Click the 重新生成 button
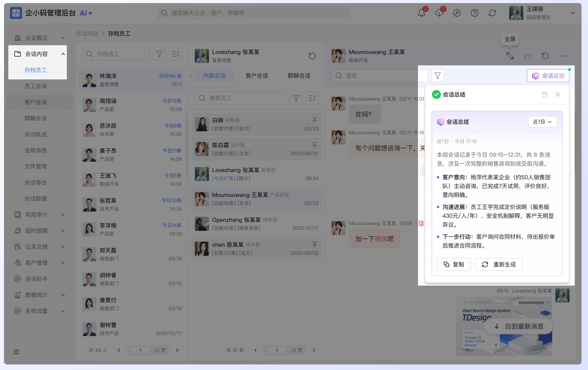Image resolution: width=588 pixels, height=370 pixels. pyautogui.click(x=499, y=264)
